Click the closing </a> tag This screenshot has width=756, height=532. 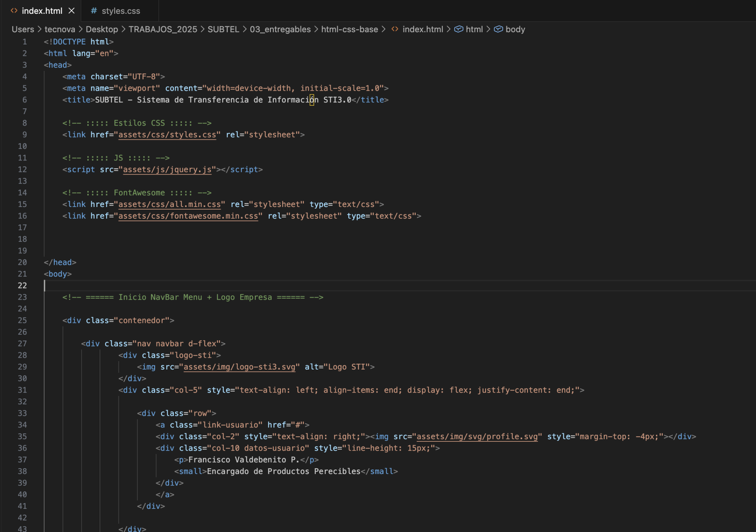165,495
